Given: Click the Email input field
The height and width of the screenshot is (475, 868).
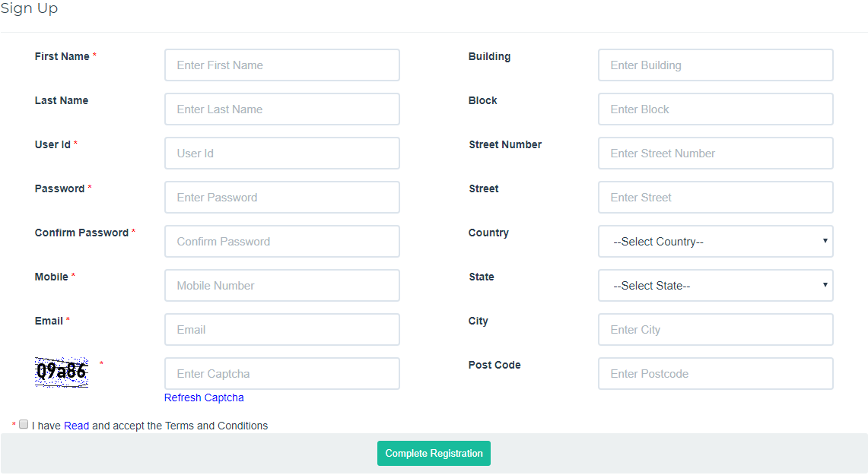Looking at the screenshot, I should click(281, 329).
